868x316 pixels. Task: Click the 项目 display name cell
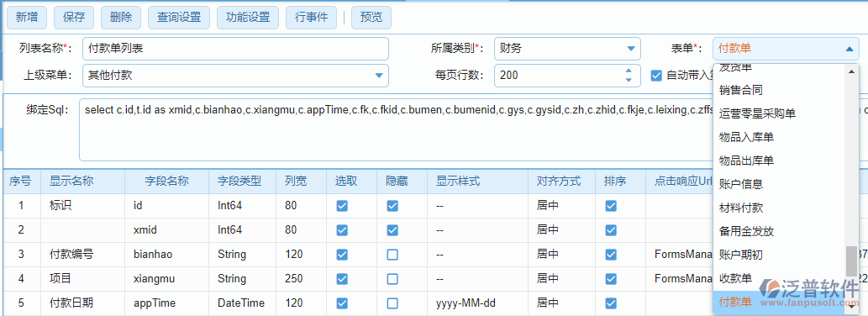click(x=83, y=279)
